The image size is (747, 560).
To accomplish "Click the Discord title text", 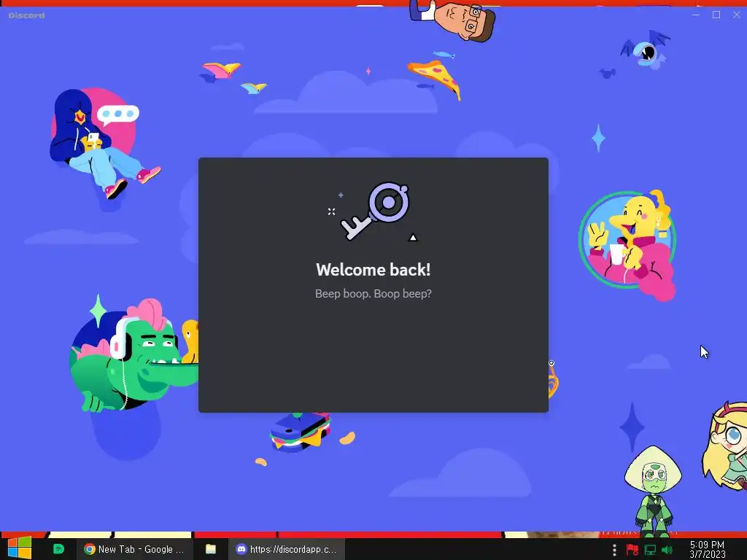I will pos(27,15).
